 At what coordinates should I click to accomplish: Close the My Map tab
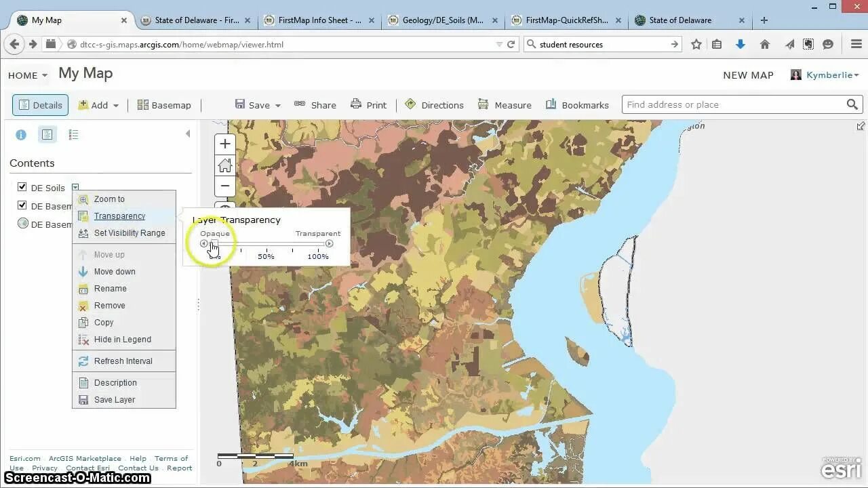coord(123,20)
